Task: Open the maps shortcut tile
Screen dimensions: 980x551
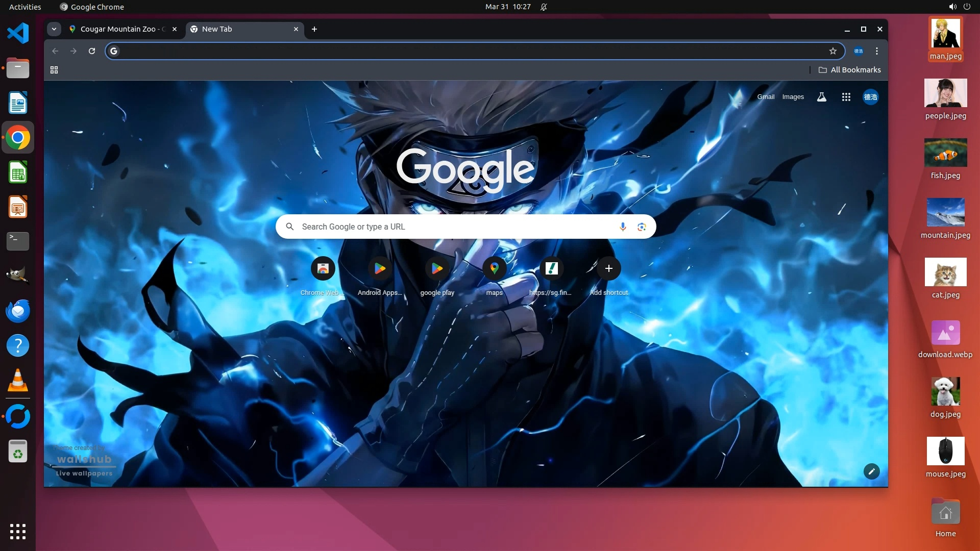Action: click(x=494, y=269)
